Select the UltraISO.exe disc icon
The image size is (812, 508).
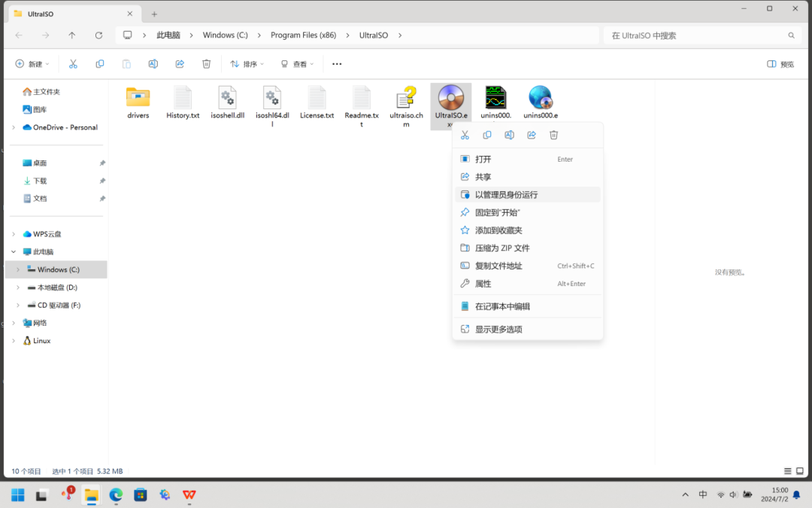click(451, 97)
